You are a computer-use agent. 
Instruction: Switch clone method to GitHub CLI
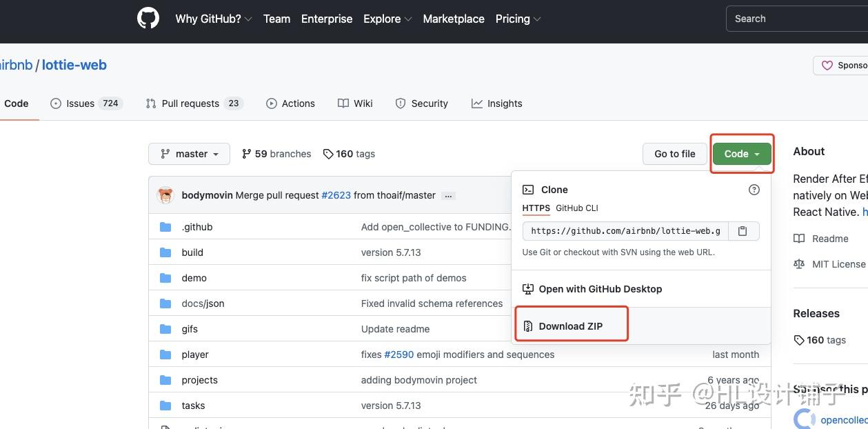click(576, 208)
